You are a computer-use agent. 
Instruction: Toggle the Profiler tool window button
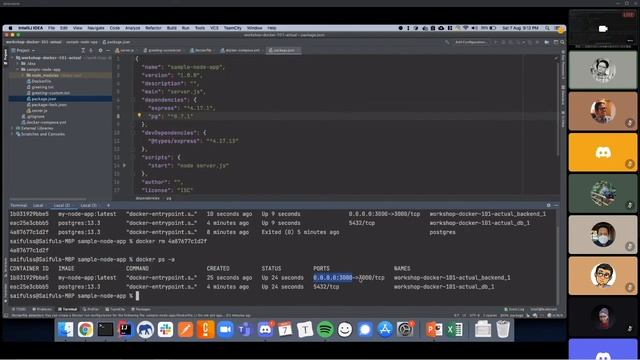[91, 309]
